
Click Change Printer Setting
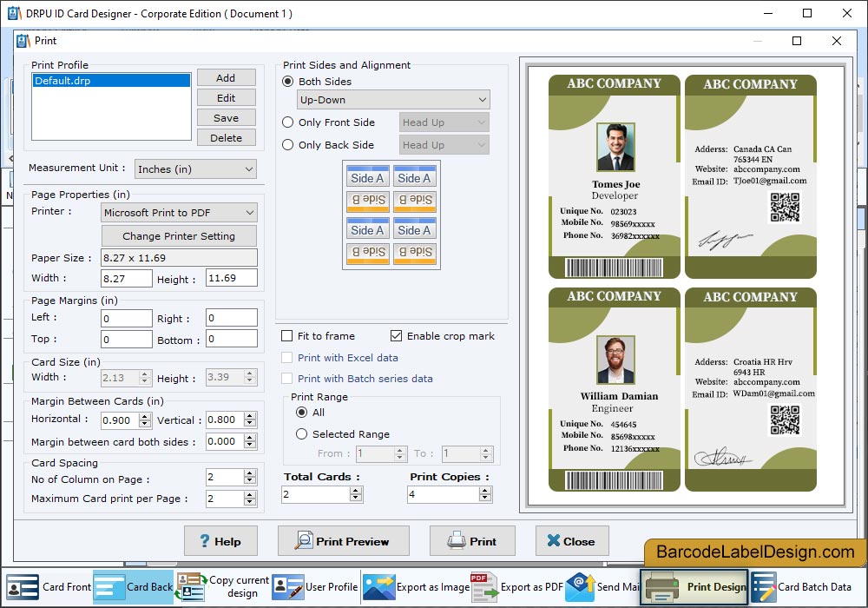179,236
